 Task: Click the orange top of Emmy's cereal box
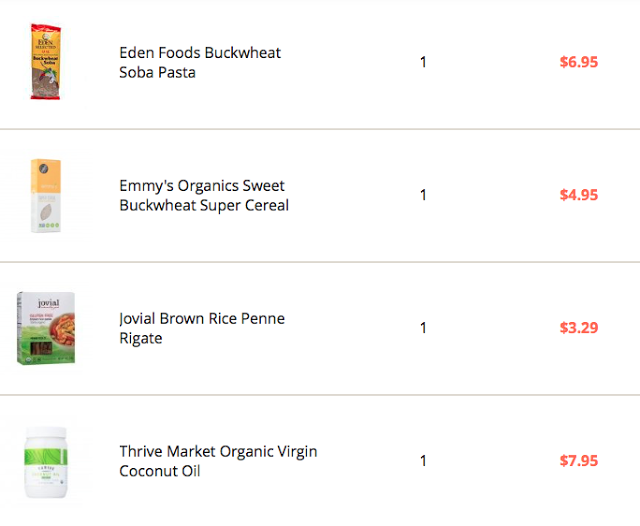click(46, 175)
